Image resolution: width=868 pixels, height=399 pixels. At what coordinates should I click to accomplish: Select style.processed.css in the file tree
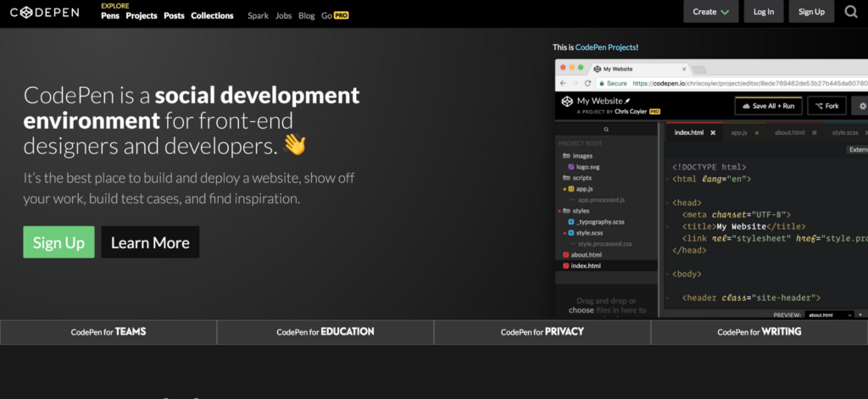tap(605, 244)
